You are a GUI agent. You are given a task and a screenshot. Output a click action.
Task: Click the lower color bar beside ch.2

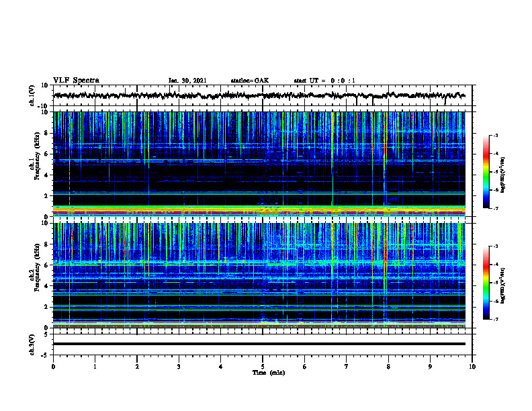[x=486, y=283]
